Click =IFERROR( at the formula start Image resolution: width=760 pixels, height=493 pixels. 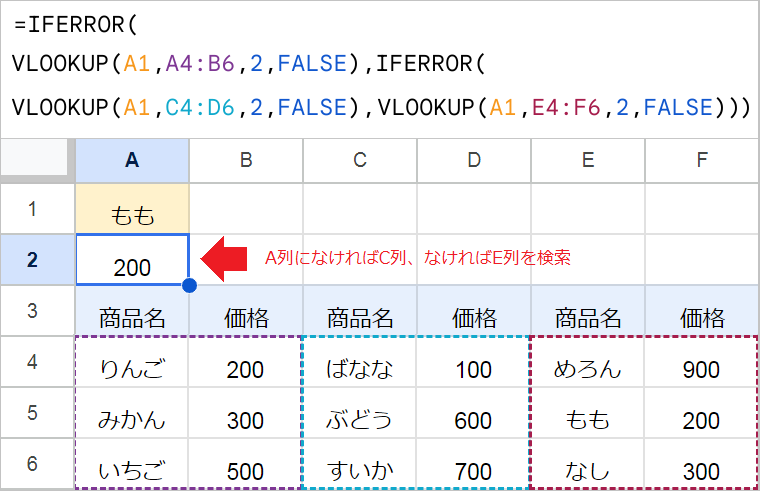tap(76, 25)
